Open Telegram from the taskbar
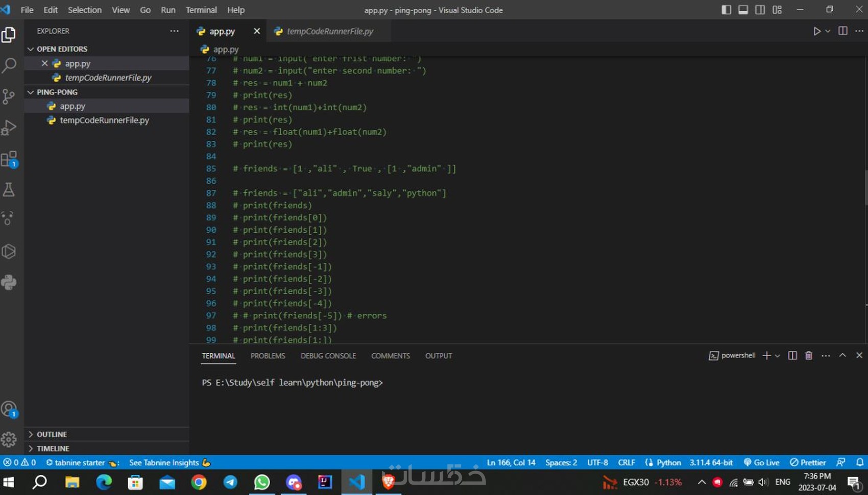The image size is (868, 495). coord(230,482)
